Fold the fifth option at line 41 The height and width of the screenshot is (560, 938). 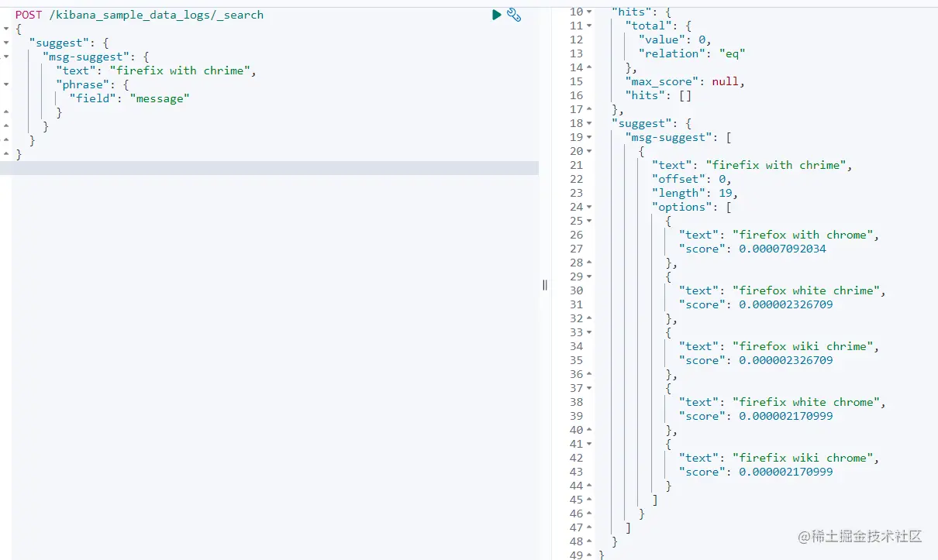590,444
